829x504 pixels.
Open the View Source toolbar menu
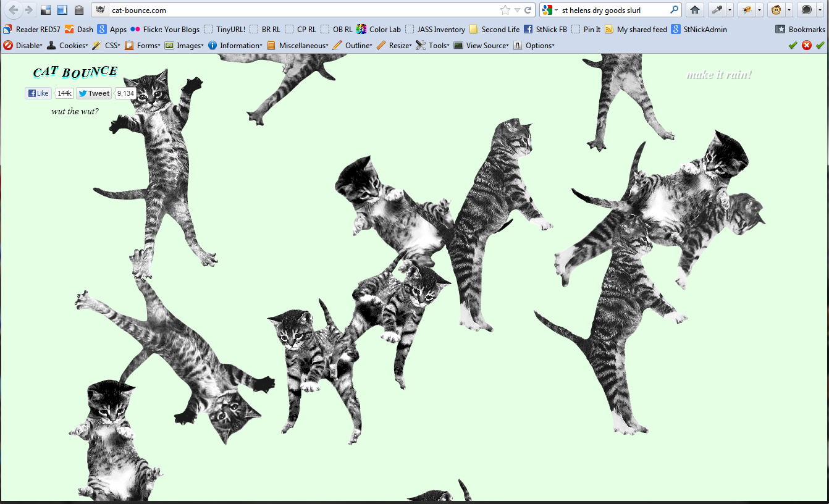click(481, 45)
